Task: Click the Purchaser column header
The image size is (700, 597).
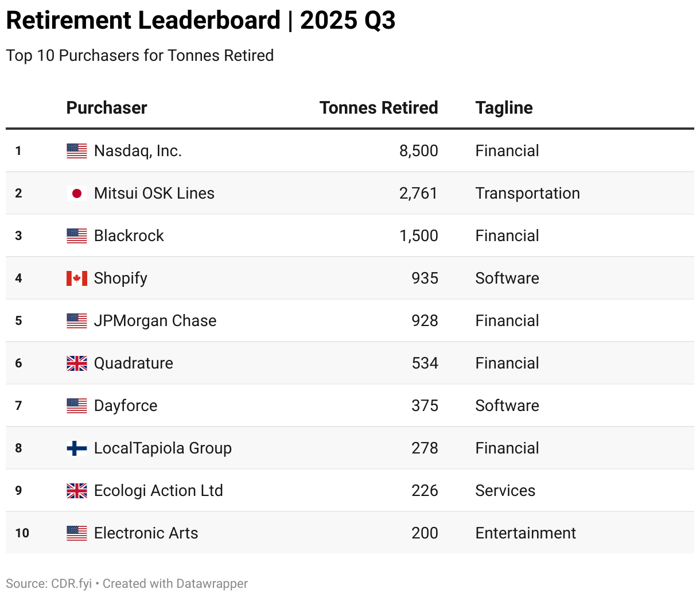Action: (x=107, y=108)
